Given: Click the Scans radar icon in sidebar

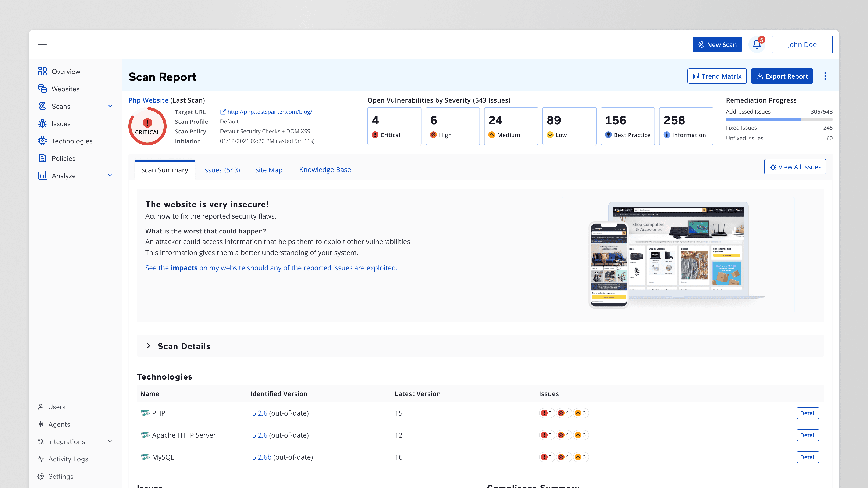Looking at the screenshot, I should click(42, 106).
